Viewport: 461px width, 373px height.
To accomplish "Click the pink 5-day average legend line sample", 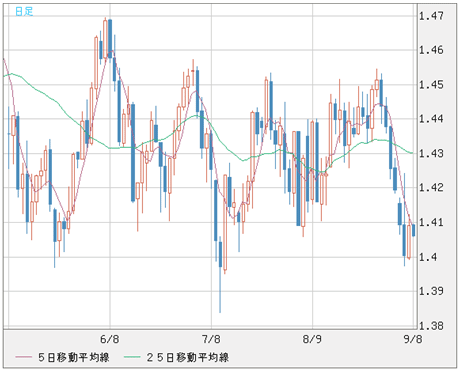I will point(24,358).
